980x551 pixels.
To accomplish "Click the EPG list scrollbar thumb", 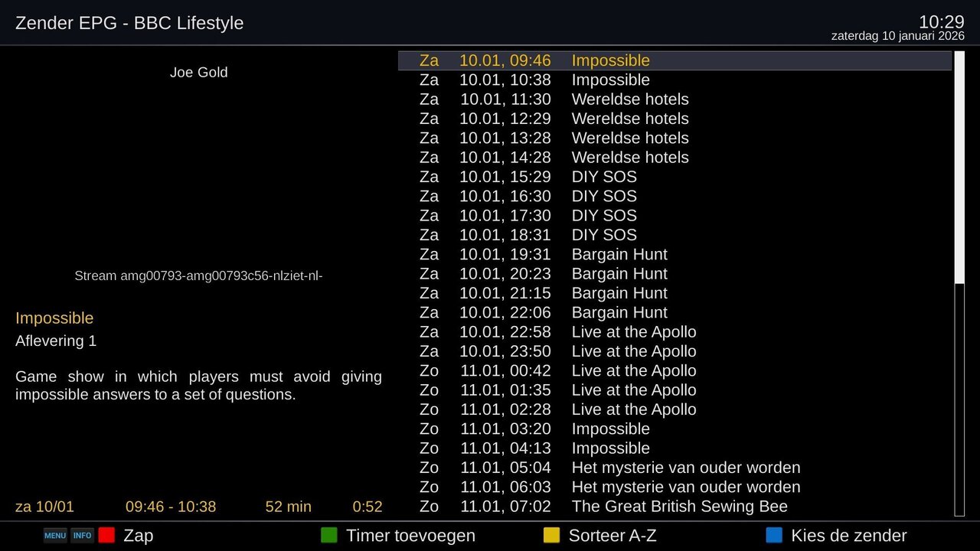I will click(x=959, y=168).
